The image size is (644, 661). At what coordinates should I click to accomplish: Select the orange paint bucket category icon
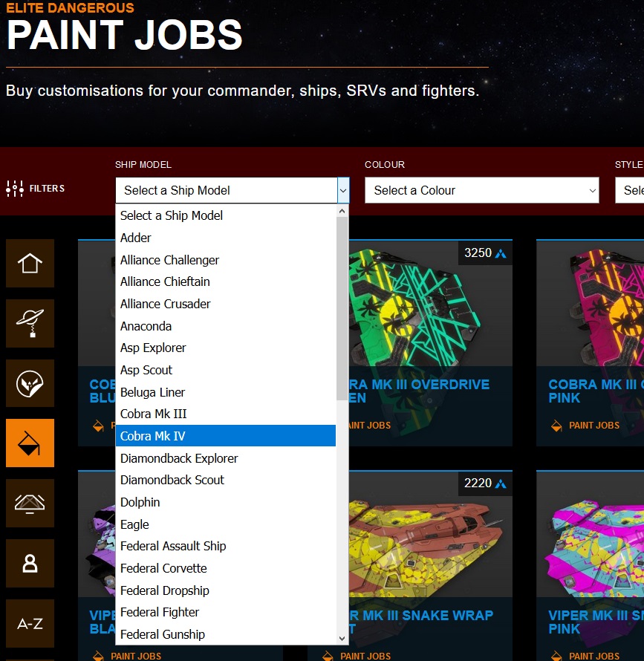[30, 443]
